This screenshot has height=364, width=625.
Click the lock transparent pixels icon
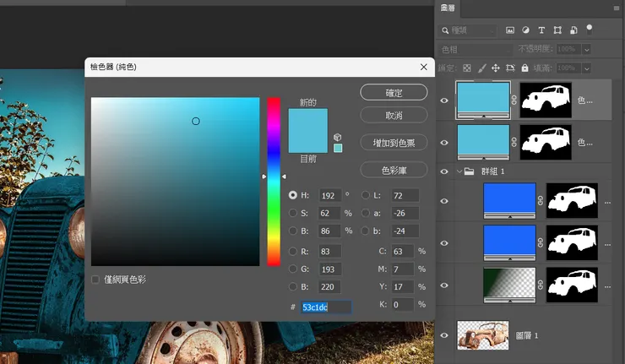[x=468, y=68]
